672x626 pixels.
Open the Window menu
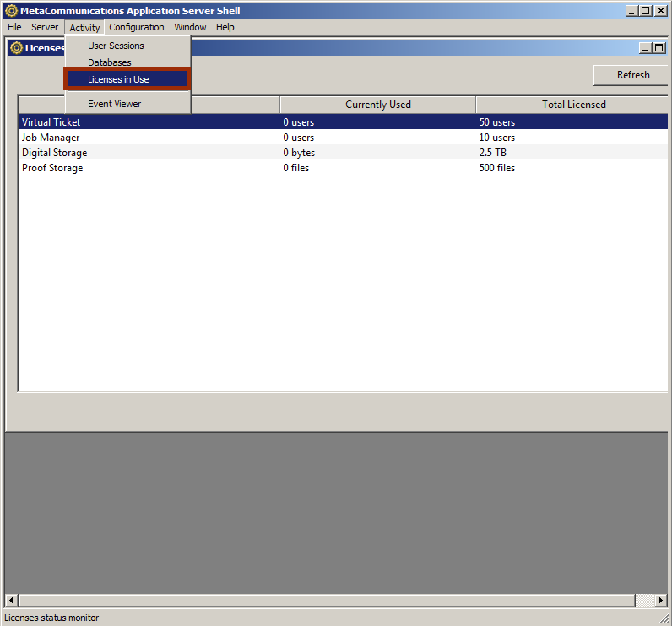(190, 27)
